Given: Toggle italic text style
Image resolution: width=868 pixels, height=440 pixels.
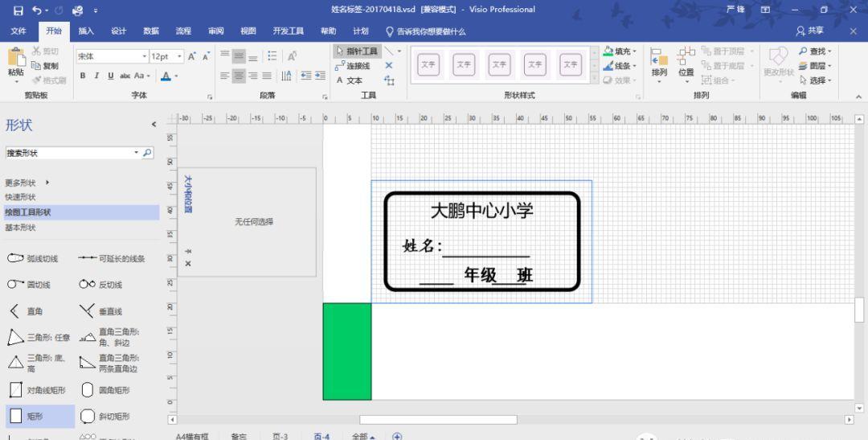Looking at the screenshot, I should tap(95, 76).
